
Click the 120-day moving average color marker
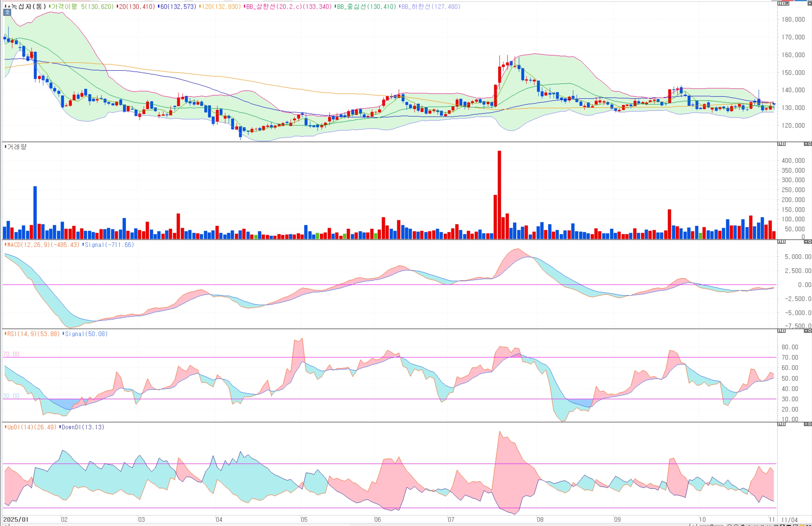point(200,7)
